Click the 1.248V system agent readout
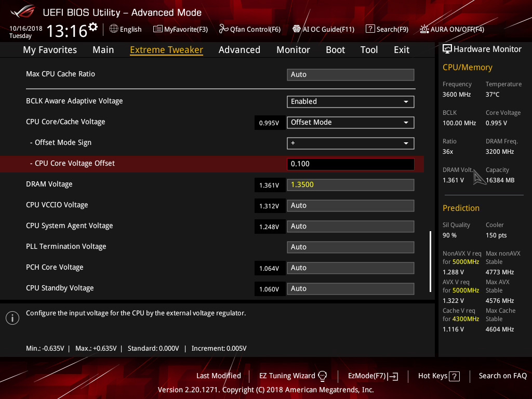Screen dimensions: 532x399 pyautogui.click(x=269, y=227)
